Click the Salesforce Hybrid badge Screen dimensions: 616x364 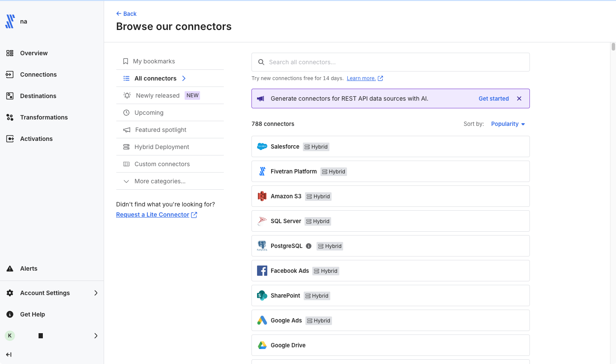coord(316,147)
